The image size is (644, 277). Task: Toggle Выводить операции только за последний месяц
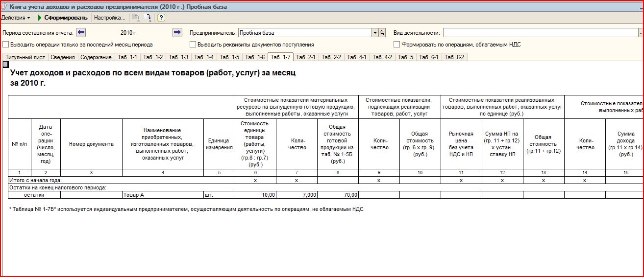[5, 44]
